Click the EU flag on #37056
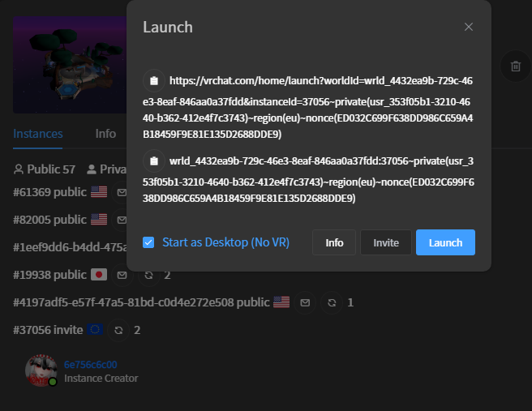This screenshot has height=411, width=532. coord(95,330)
